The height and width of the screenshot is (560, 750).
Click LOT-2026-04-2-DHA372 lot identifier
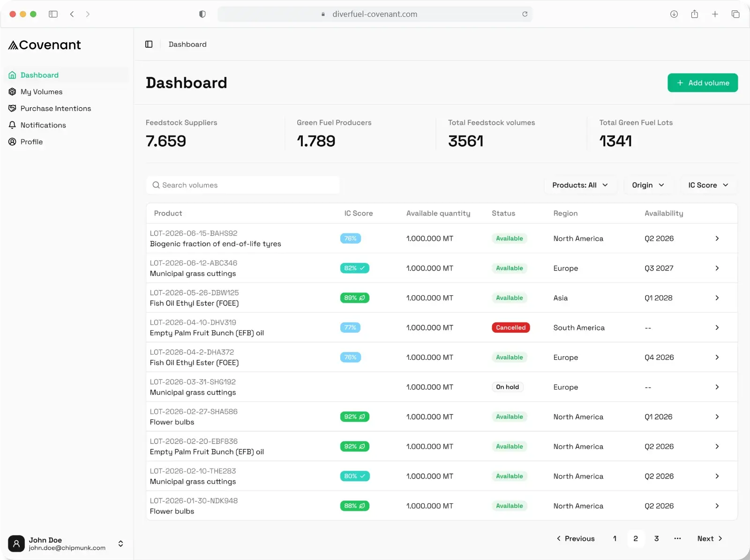click(192, 352)
